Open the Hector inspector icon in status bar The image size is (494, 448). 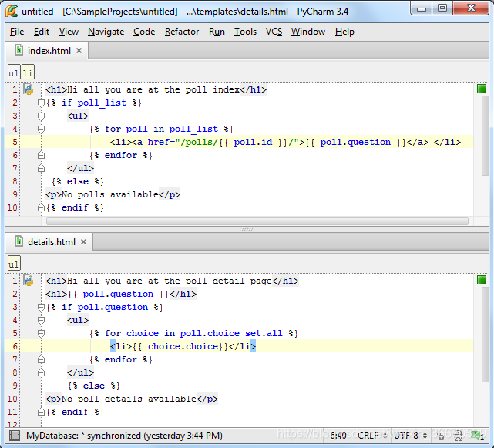(458, 436)
